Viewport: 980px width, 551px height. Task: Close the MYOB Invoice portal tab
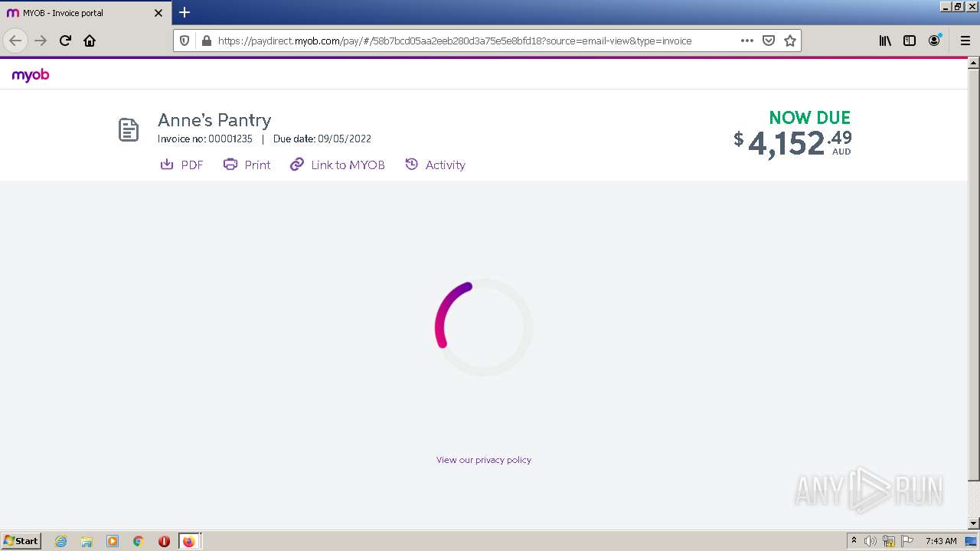coord(158,13)
